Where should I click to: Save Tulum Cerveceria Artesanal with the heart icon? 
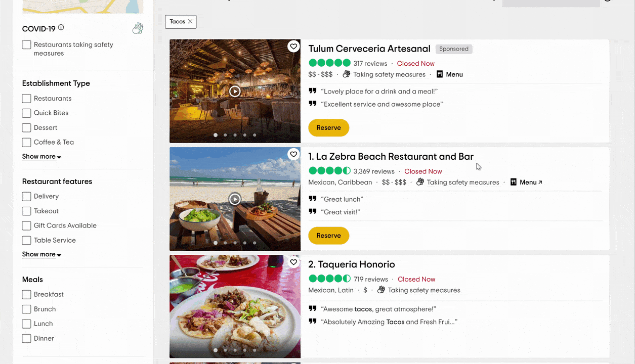pyautogui.click(x=293, y=46)
